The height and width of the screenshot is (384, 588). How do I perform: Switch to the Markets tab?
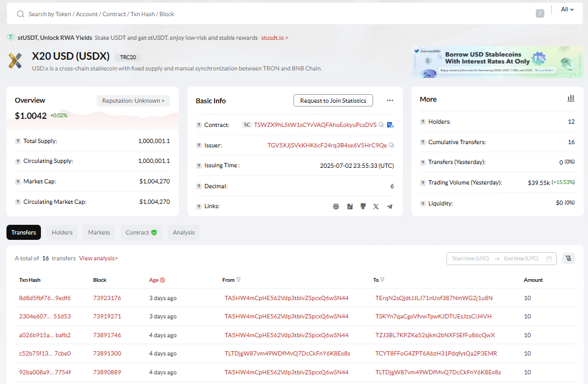click(x=99, y=233)
